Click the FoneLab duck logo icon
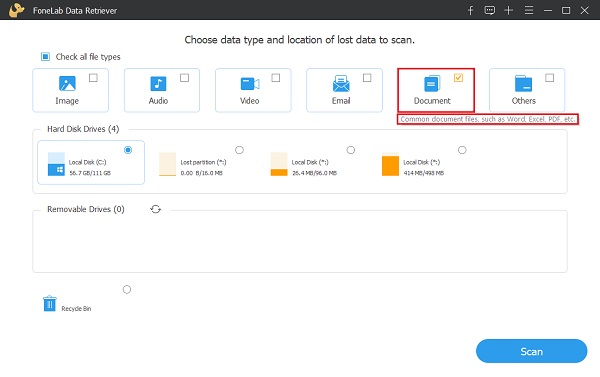600x377 pixels. point(16,10)
